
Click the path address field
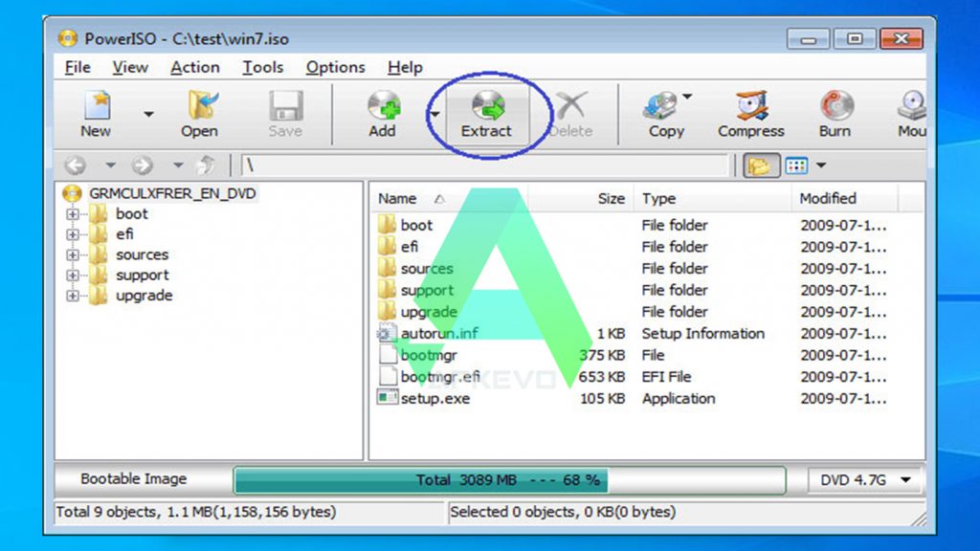click(x=485, y=165)
